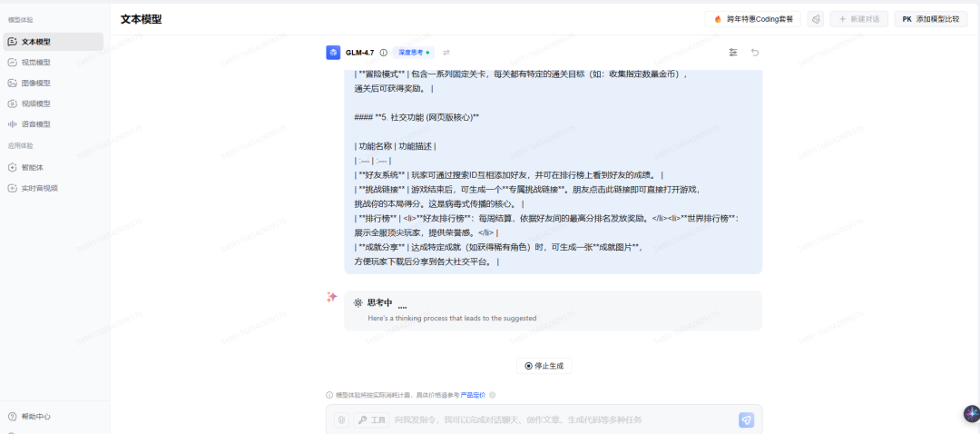Click the 视觉模型 sidebar icon

[x=13, y=63]
